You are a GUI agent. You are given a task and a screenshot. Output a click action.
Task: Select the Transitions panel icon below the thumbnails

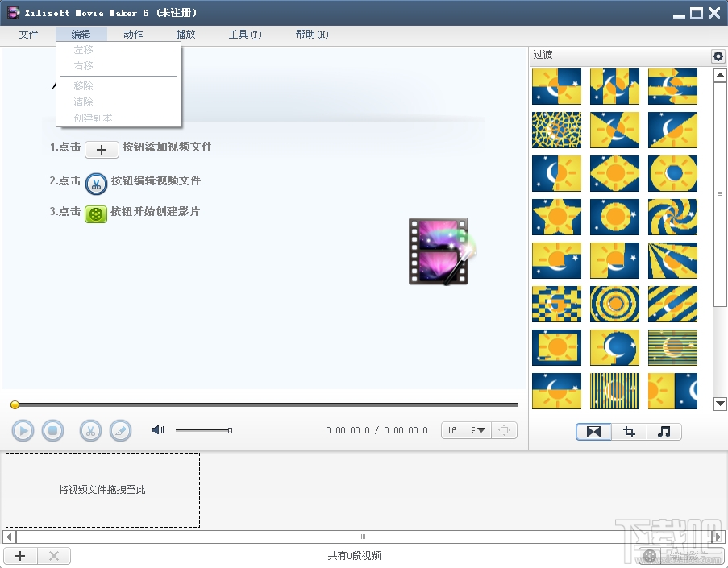point(593,432)
